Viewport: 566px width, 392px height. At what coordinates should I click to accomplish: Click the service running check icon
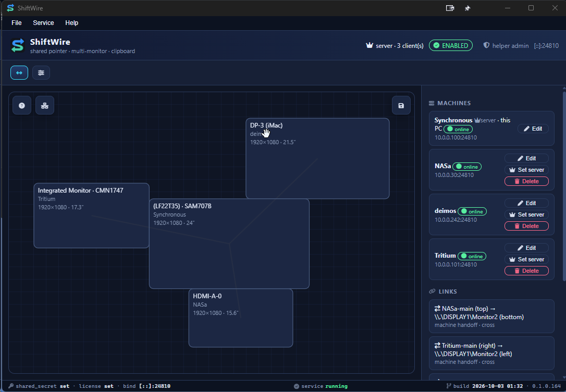click(x=297, y=386)
